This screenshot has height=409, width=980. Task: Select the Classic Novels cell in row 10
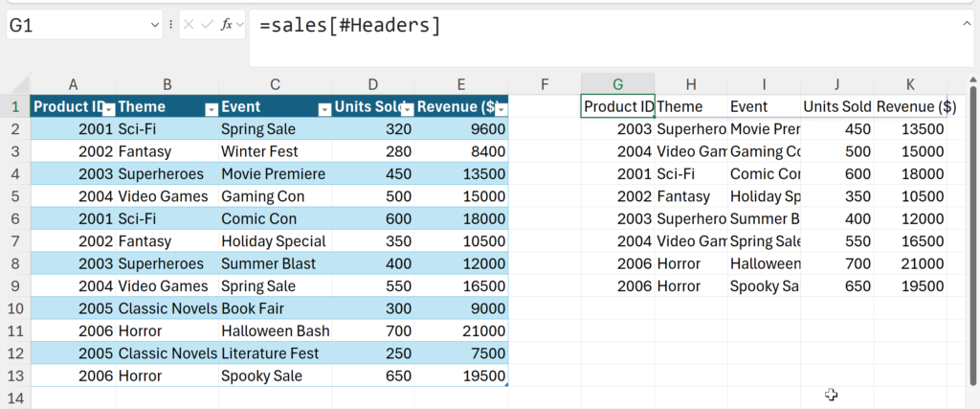pos(167,308)
